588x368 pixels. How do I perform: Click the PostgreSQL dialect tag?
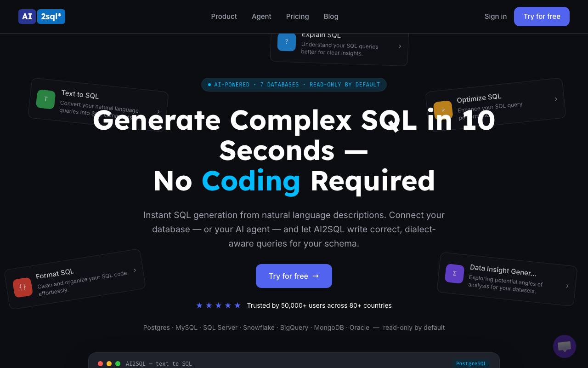click(x=471, y=363)
